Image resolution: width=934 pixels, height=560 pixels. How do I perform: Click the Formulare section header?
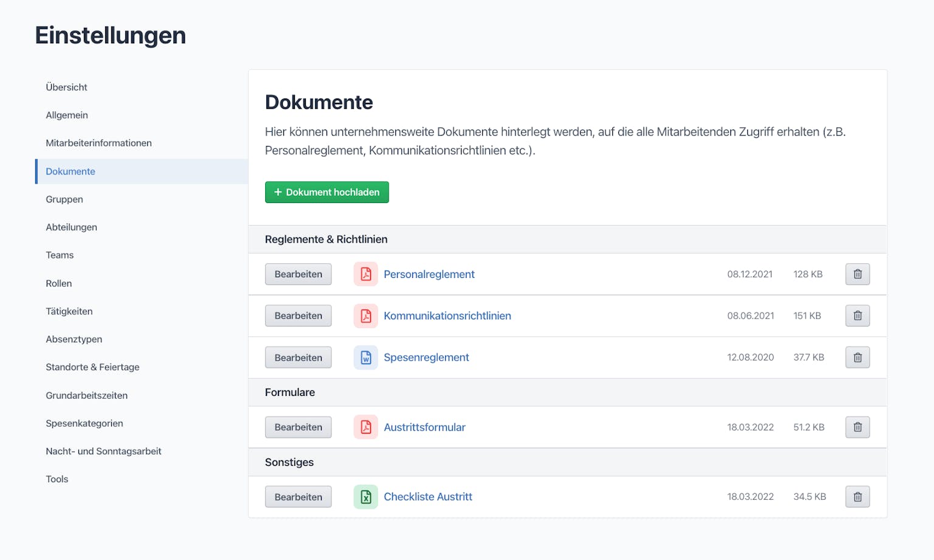pyautogui.click(x=567, y=392)
